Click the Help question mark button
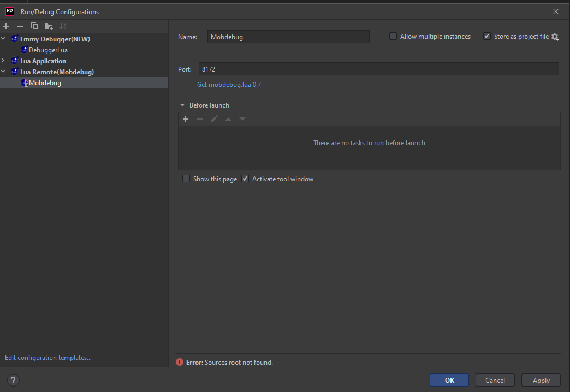The height and width of the screenshot is (392, 570). click(14, 381)
